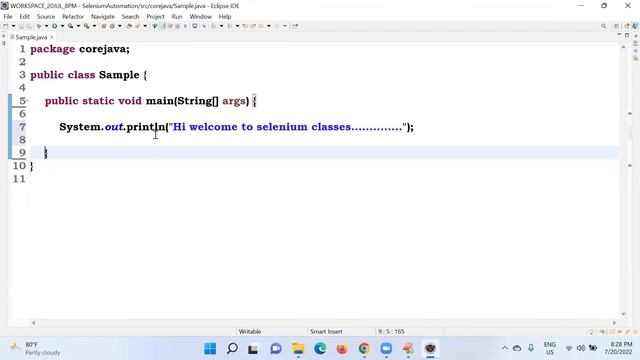Open the Coverage dropdown arrow

[x=78, y=26]
